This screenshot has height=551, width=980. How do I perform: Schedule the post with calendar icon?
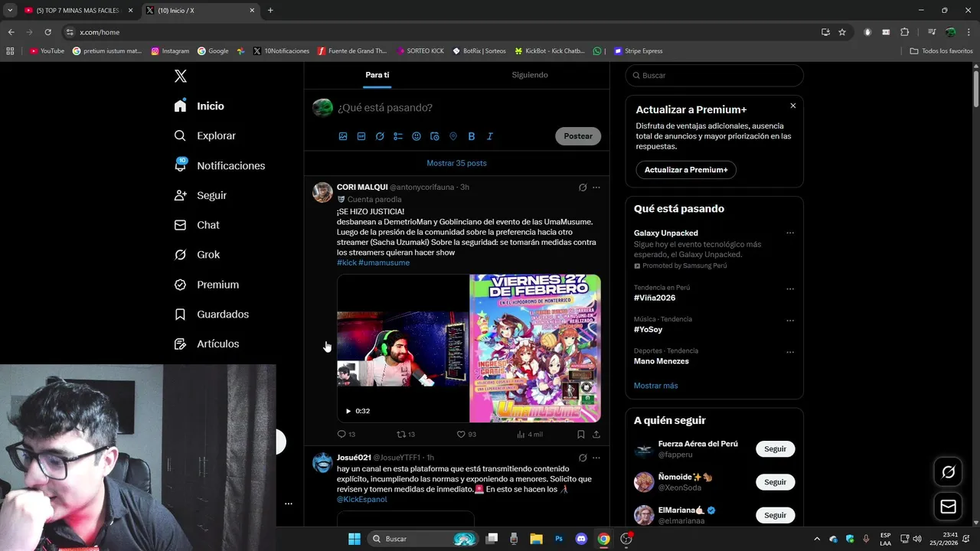435,136
